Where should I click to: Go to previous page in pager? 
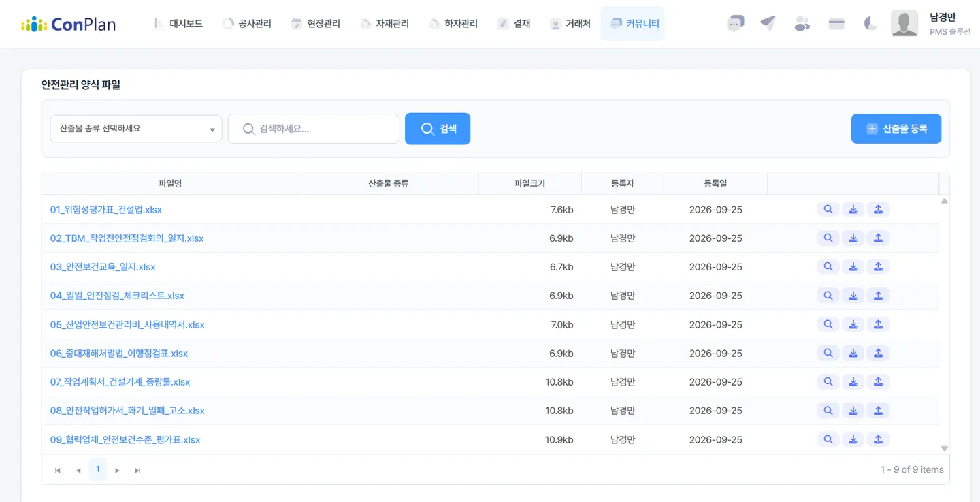[78, 470]
